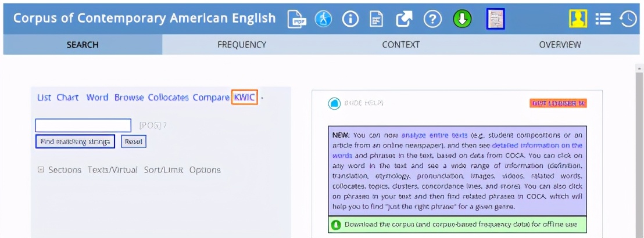644x238 pixels.
Task: Open the history clock icon
Action: pyautogui.click(x=628, y=19)
